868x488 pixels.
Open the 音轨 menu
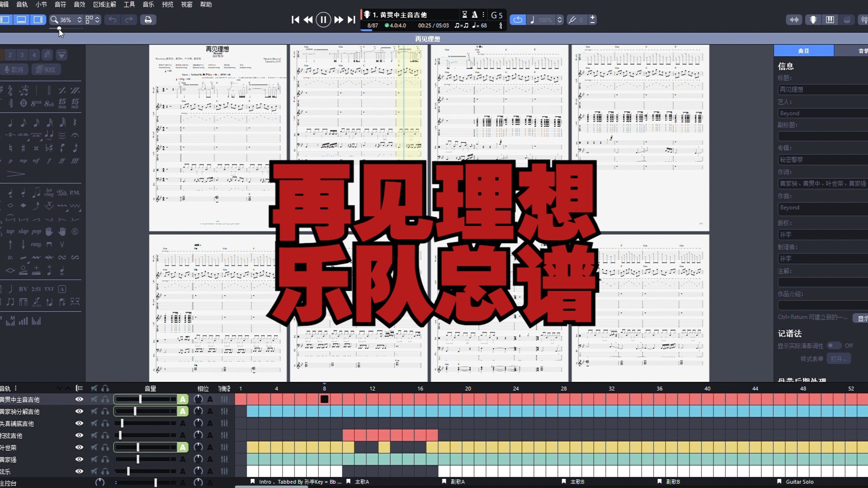[x=22, y=4]
